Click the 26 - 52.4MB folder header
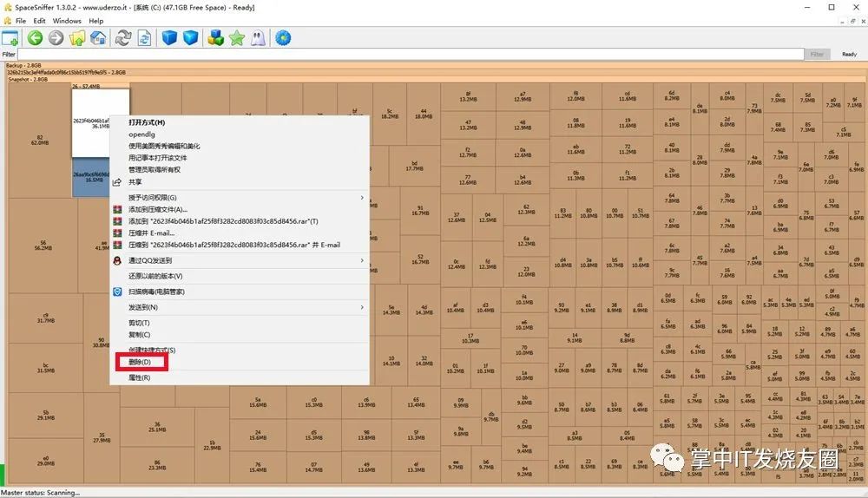Image resolution: width=868 pixels, height=498 pixels. tap(100, 86)
